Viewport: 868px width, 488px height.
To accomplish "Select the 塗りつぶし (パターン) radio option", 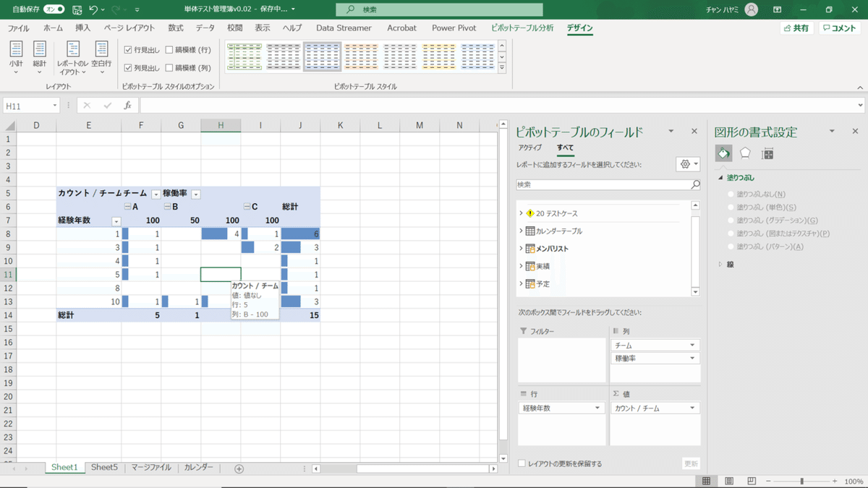I will pyautogui.click(x=731, y=247).
